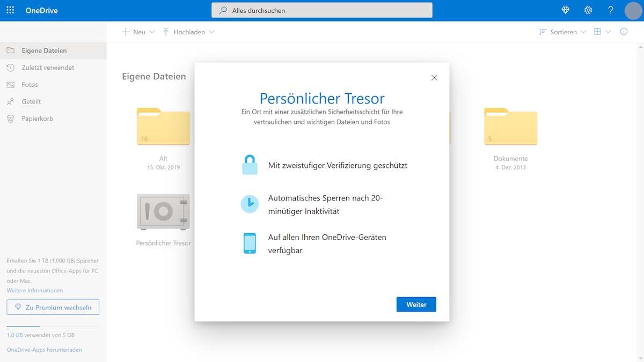Select Geteilt in the sidebar

33,101
